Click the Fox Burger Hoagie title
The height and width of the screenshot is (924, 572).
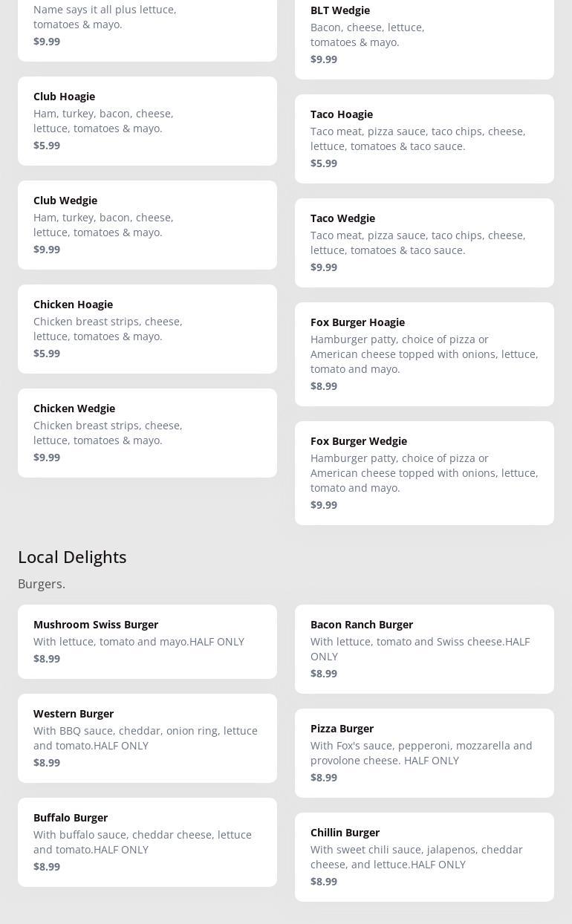(357, 322)
